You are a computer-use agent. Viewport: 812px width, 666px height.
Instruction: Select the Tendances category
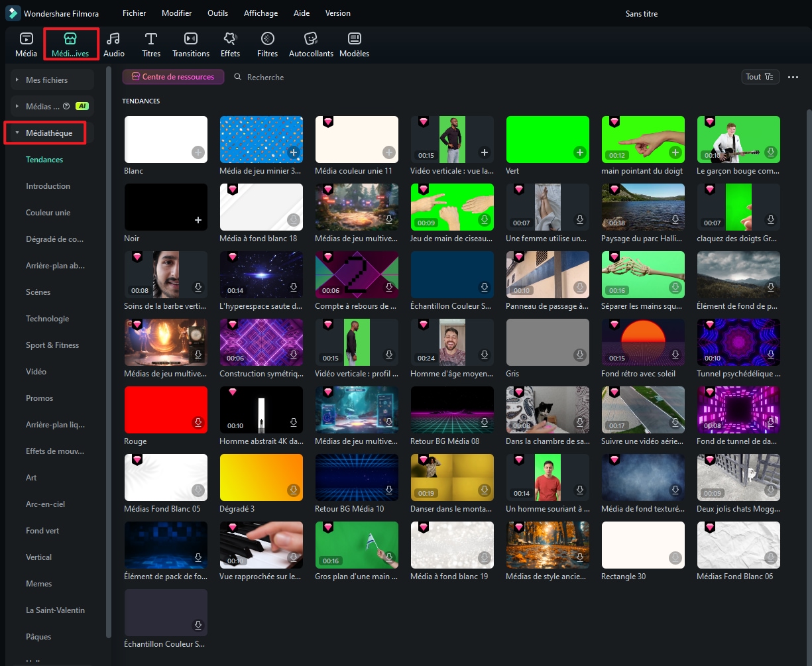point(44,160)
